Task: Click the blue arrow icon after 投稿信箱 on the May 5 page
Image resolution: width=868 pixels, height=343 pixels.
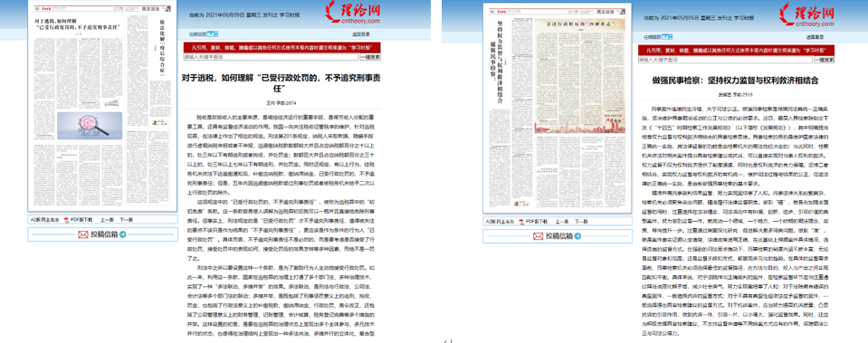Action: [x=577, y=236]
